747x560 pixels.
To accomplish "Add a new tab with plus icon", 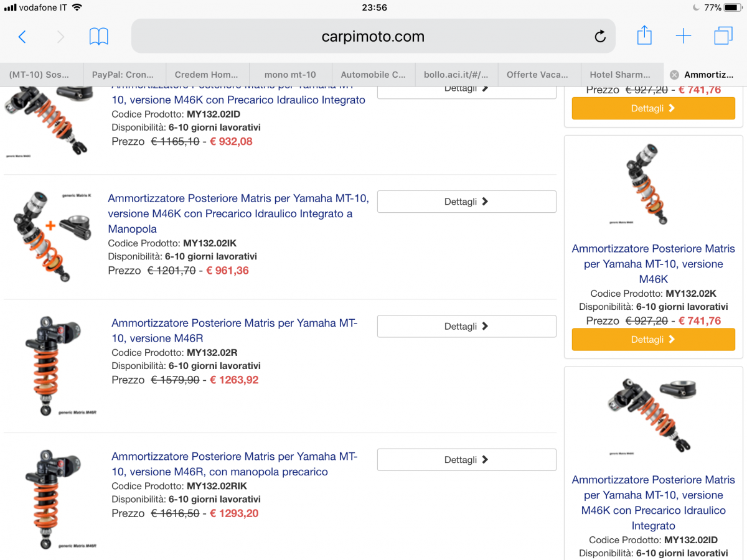I will (684, 37).
